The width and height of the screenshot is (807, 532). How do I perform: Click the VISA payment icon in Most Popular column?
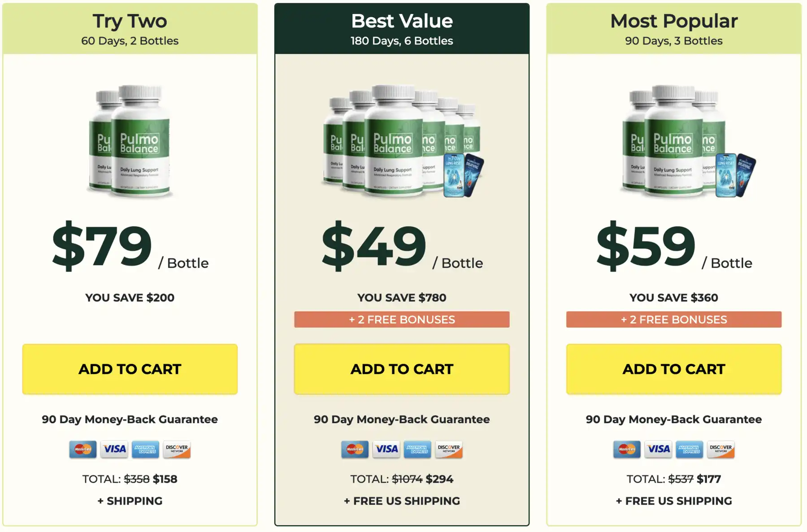click(x=658, y=450)
